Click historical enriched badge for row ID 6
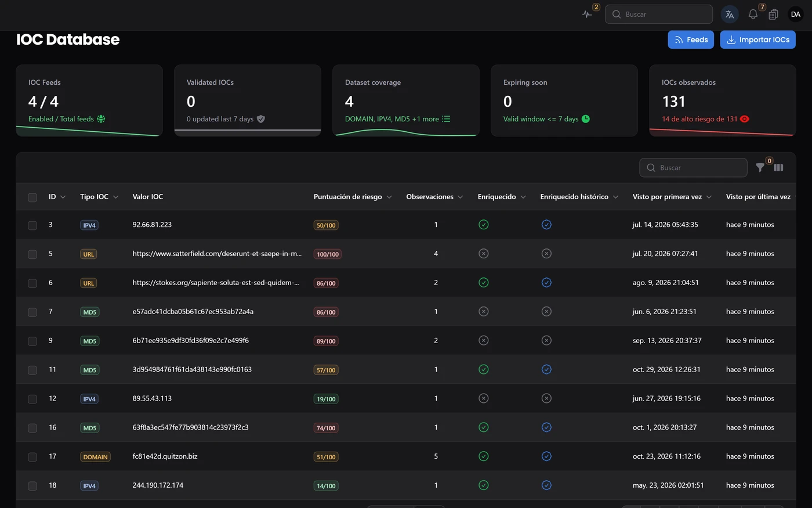 click(x=546, y=283)
